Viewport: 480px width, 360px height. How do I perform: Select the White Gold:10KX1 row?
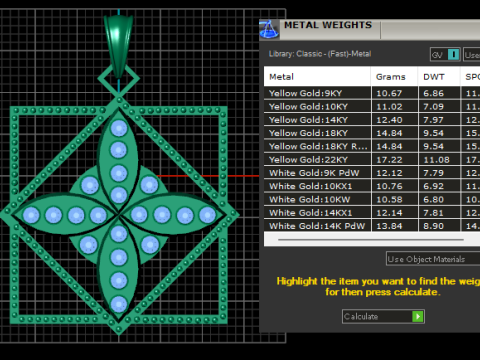pyautogui.click(x=372, y=186)
